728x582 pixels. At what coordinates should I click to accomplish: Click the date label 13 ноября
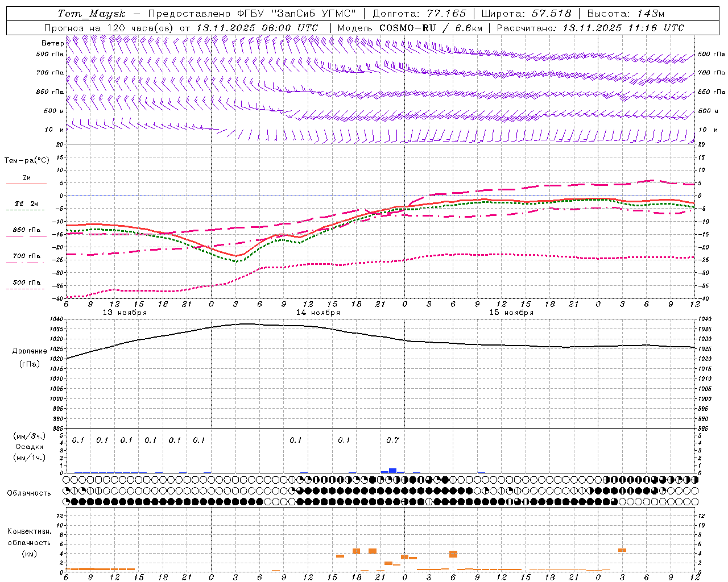pyautogui.click(x=125, y=313)
